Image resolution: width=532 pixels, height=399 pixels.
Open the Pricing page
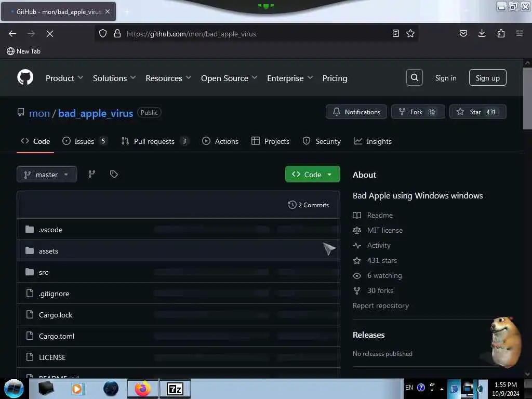click(x=335, y=78)
